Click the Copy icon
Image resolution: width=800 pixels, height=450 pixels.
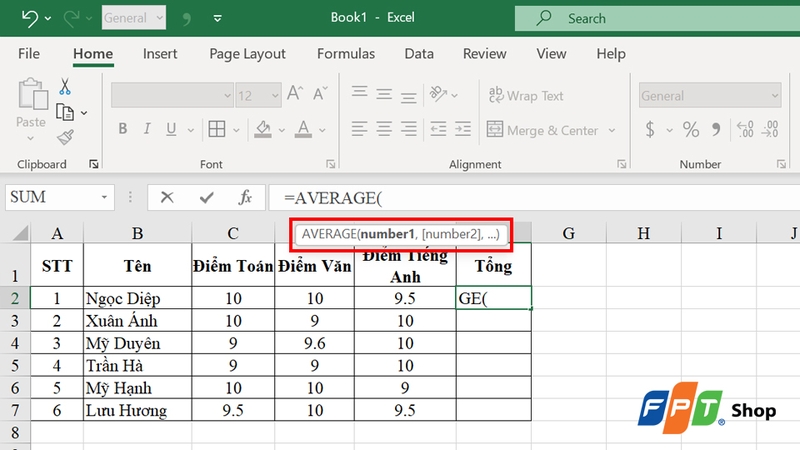point(65,112)
